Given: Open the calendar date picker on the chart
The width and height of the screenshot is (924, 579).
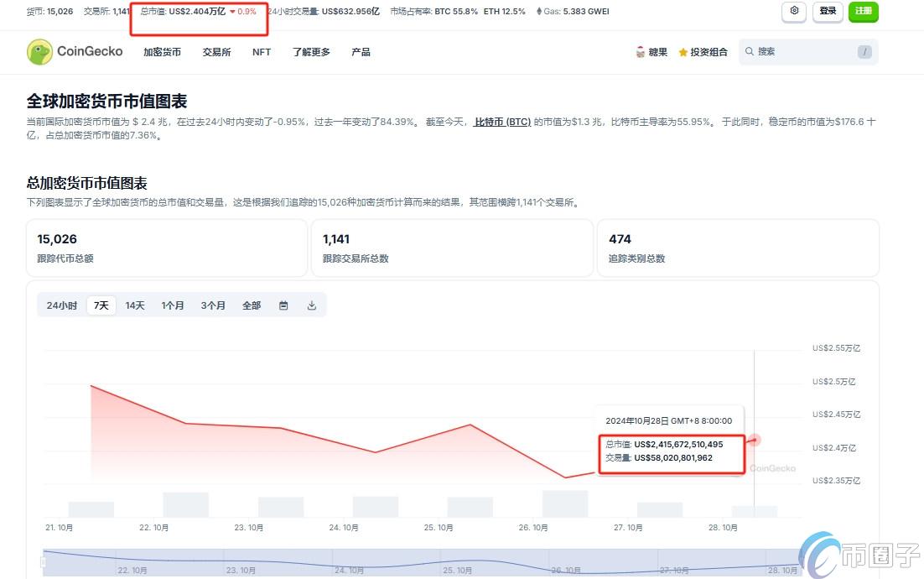Looking at the screenshot, I should 283,305.
